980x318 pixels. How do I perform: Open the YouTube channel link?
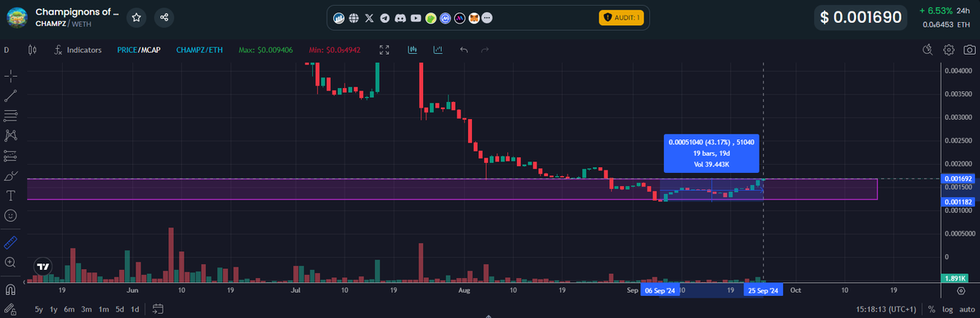tap(416, 17)
